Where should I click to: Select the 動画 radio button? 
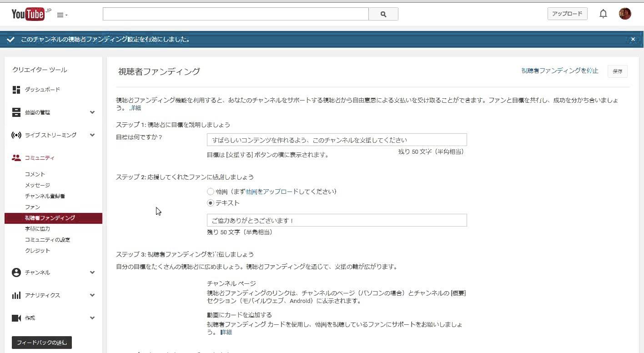[x=211, y=192]
